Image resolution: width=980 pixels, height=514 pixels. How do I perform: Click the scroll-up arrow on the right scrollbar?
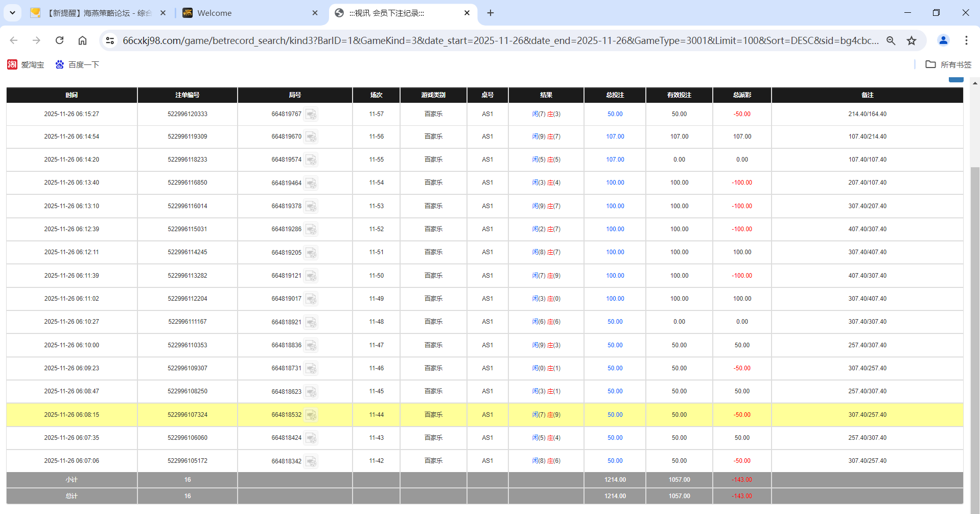975,82
